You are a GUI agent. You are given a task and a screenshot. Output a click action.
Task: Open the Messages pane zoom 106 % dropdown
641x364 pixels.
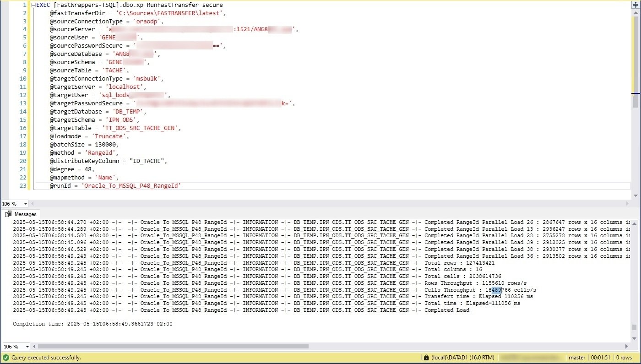point(27,347)
